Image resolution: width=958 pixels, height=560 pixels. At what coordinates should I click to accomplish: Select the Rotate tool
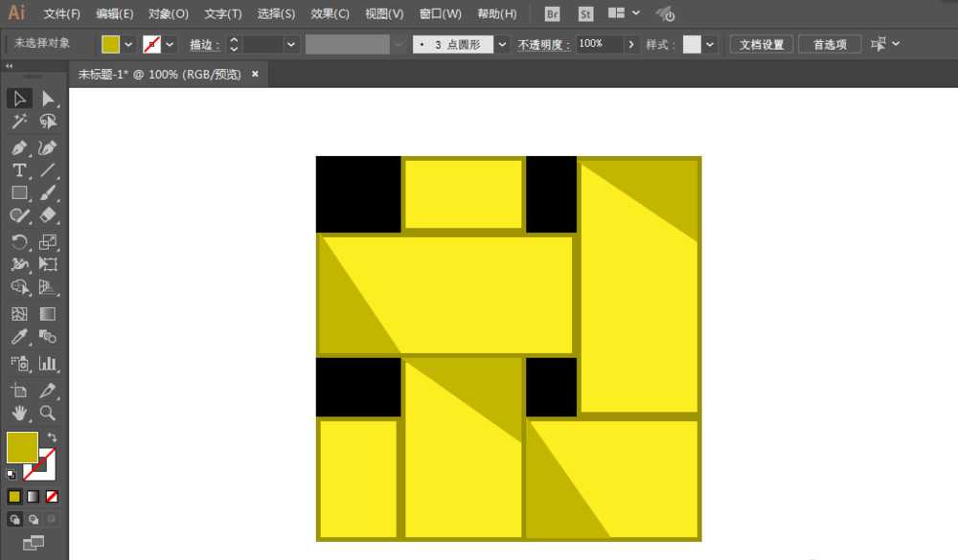[x=18, y=242]
